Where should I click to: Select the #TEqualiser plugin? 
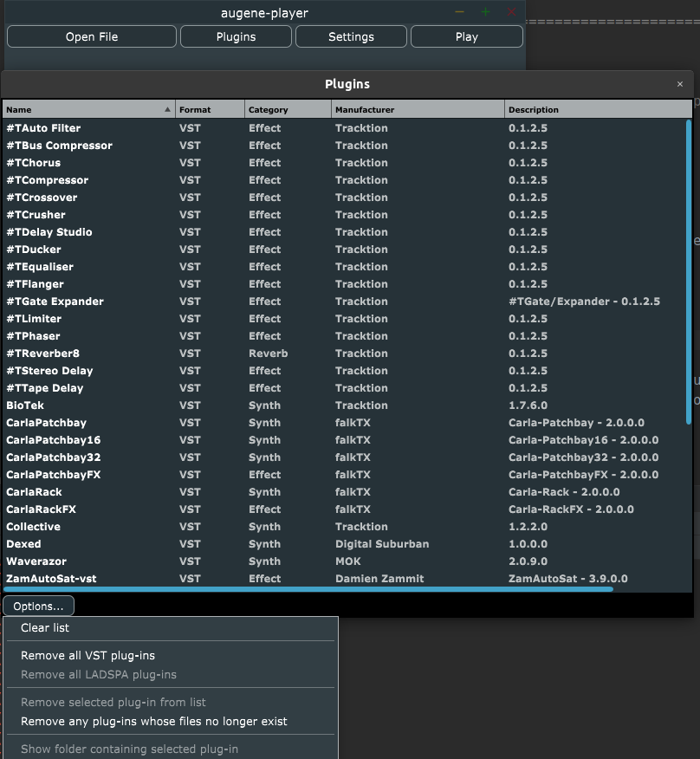click(x=345, y=267)
